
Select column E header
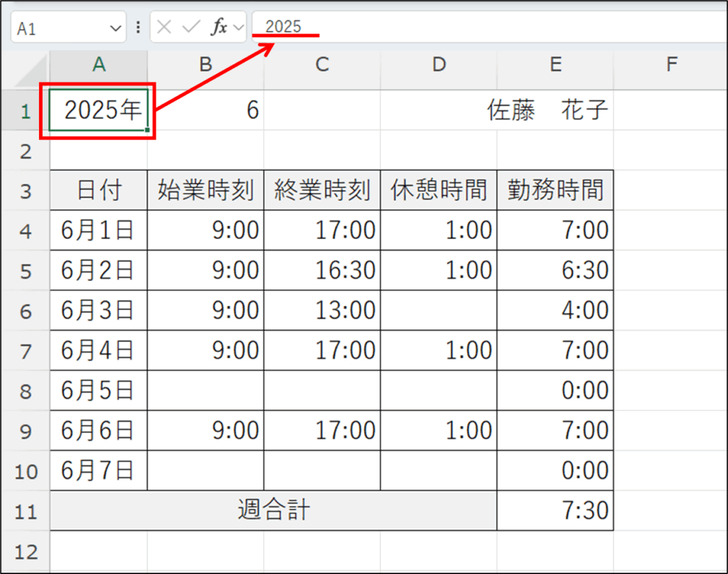coord(555,65)
